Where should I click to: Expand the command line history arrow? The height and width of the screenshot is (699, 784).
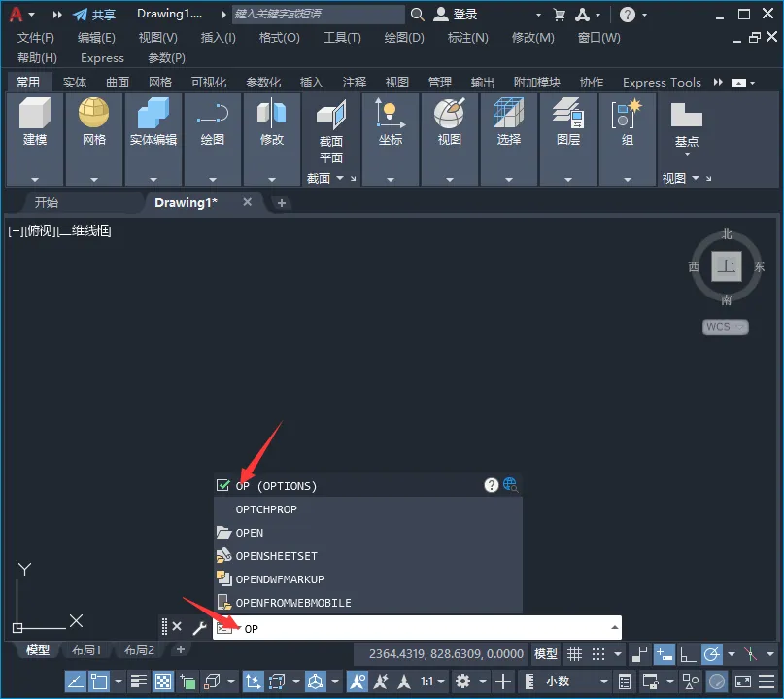(x=615, y=627)
